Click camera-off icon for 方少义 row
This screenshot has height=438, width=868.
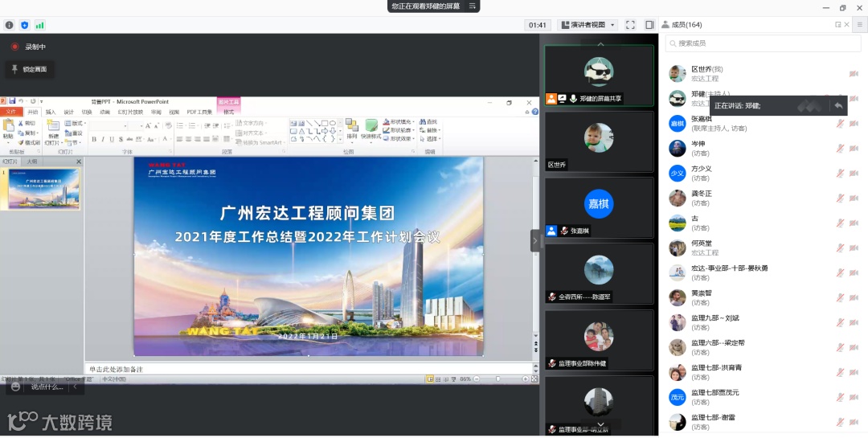[854, 174]
